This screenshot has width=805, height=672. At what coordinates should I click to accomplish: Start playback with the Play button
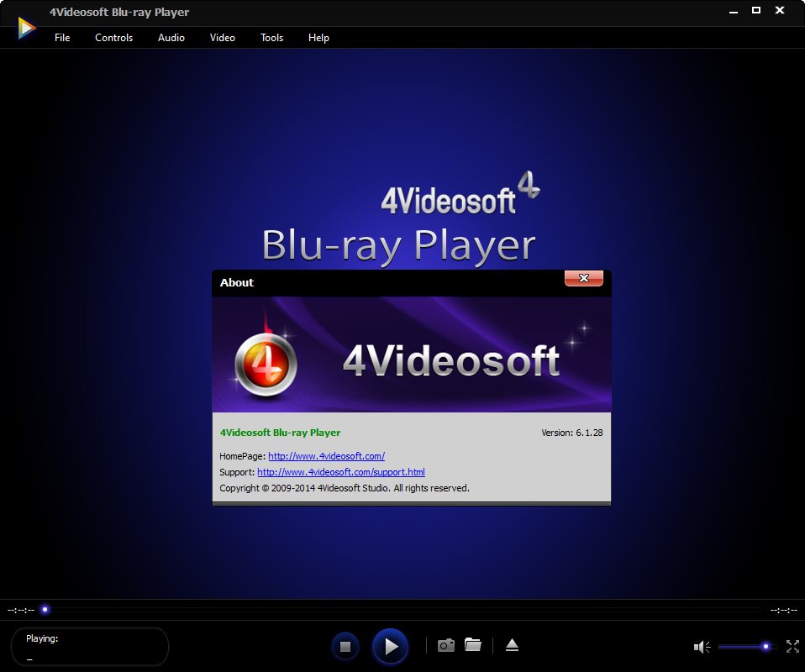point(390,646)
